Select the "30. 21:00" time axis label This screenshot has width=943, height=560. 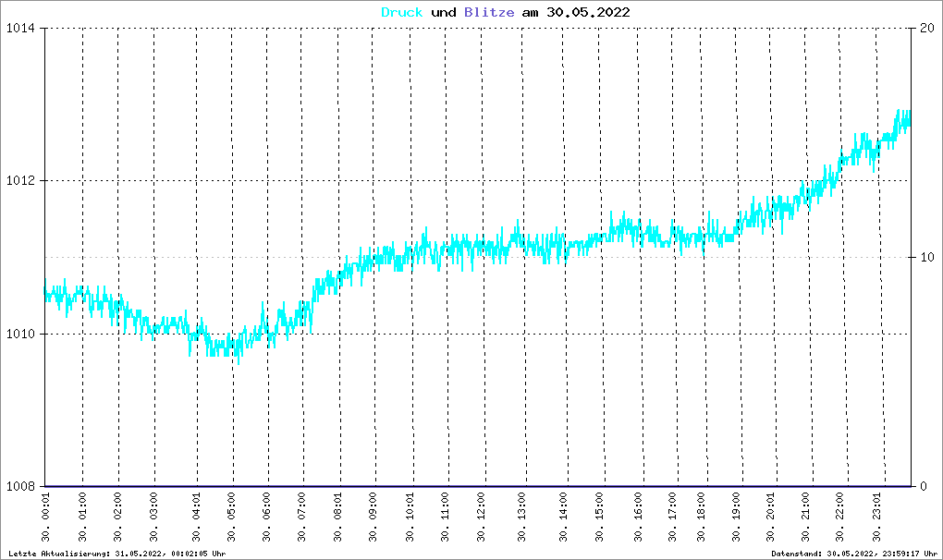coord(806,517)
